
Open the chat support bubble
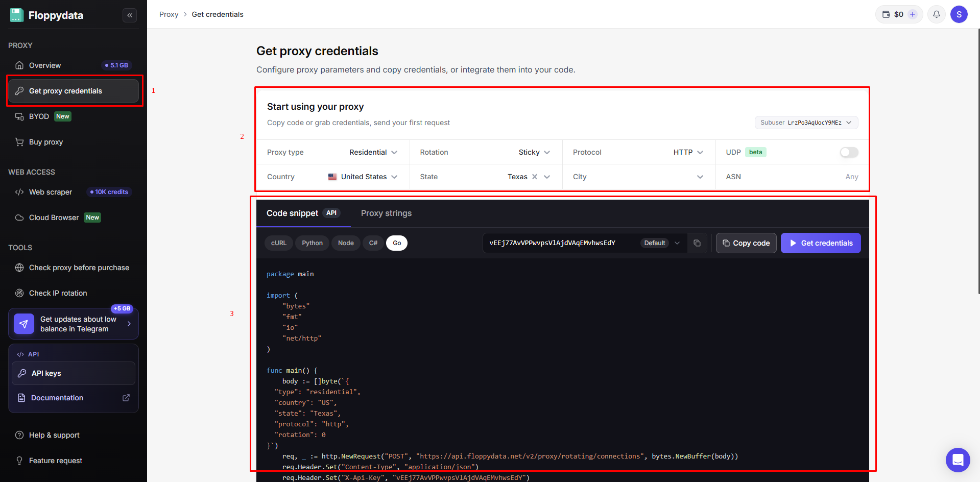(958, 460)
